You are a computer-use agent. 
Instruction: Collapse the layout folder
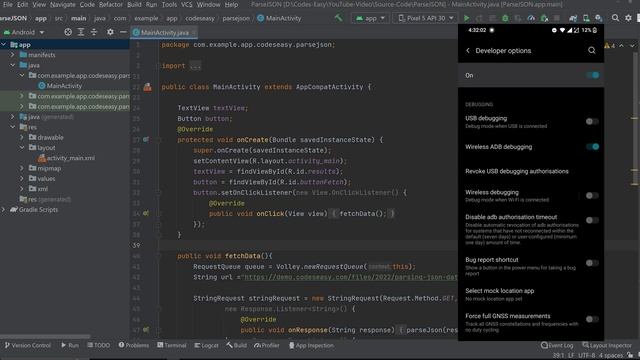(22, 147)
